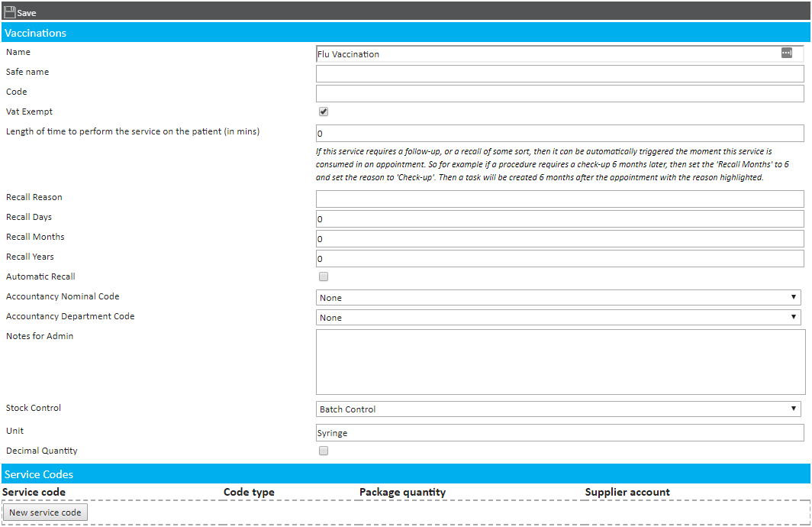
Task: Click into the Recall Months field
Action: coord(559,238)
